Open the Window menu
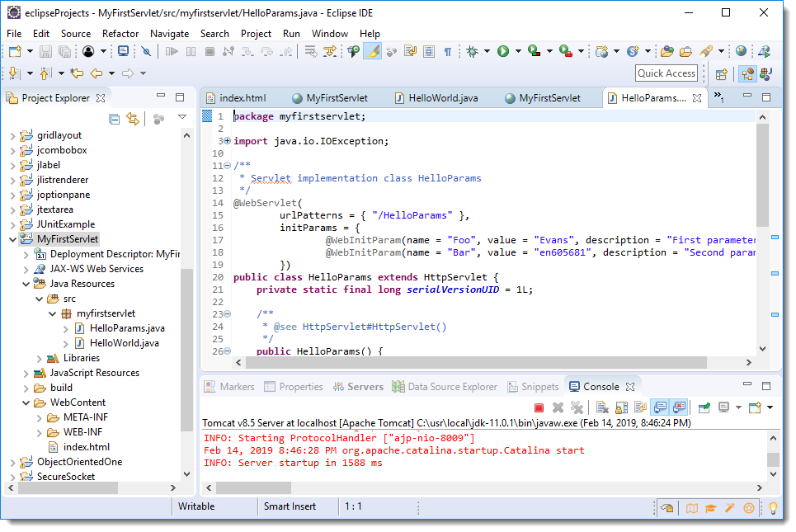Image resolution: width=796 pixels, height=532 pixels. [x=329, y=34]
